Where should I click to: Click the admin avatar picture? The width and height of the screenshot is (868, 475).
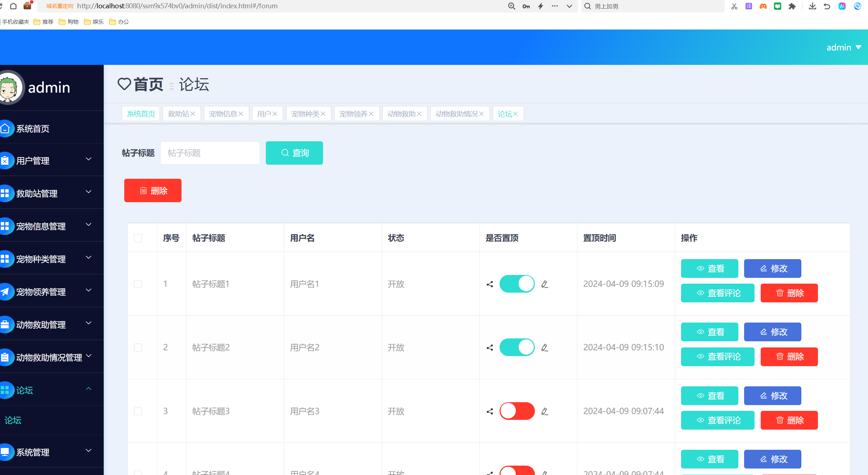click(9, 87)
